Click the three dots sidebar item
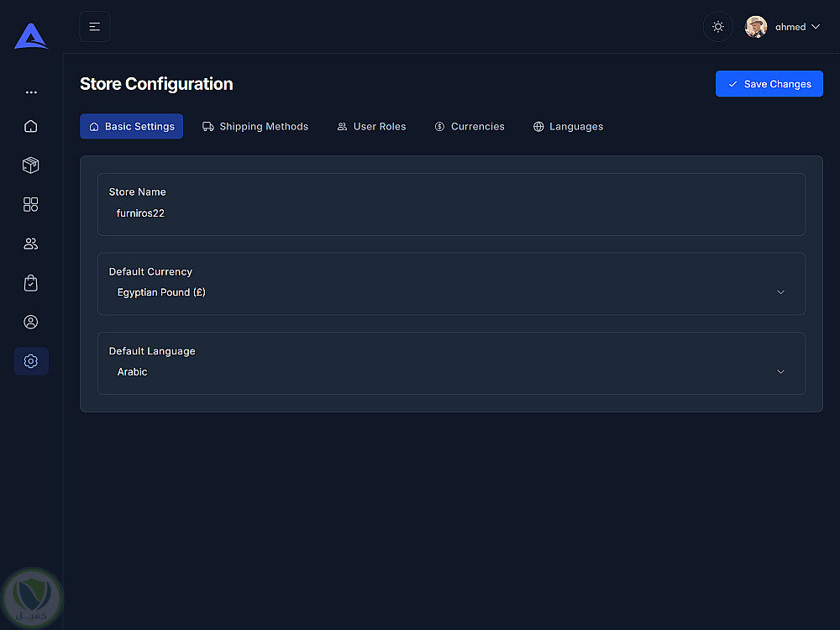 (31, 92)
